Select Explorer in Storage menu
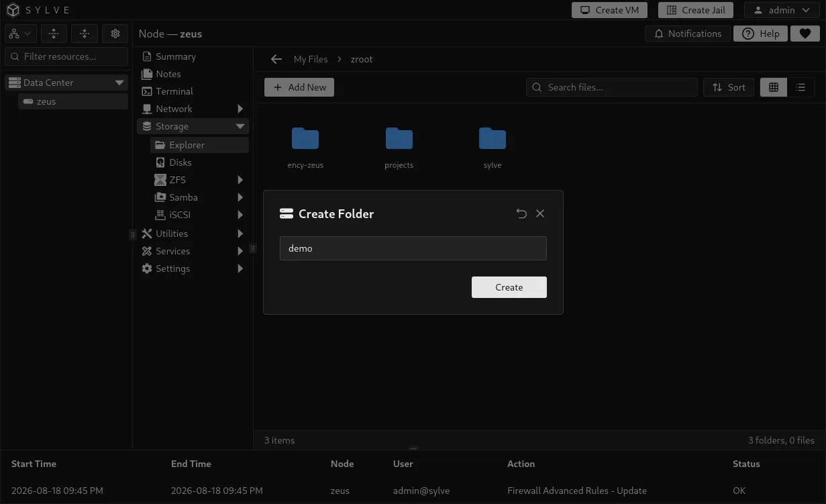The width and height of the screenshot is (826, 504). tap(199, 145)
